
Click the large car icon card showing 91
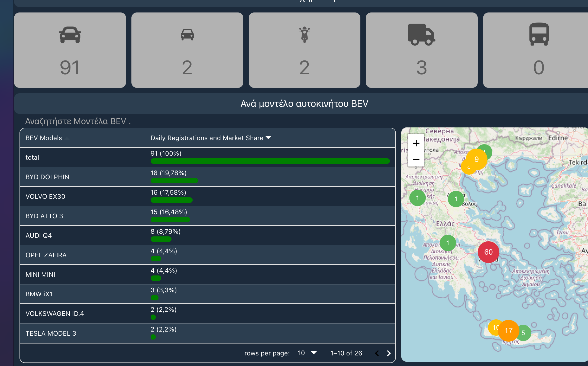pyautogui.click(x=70, y=50)
